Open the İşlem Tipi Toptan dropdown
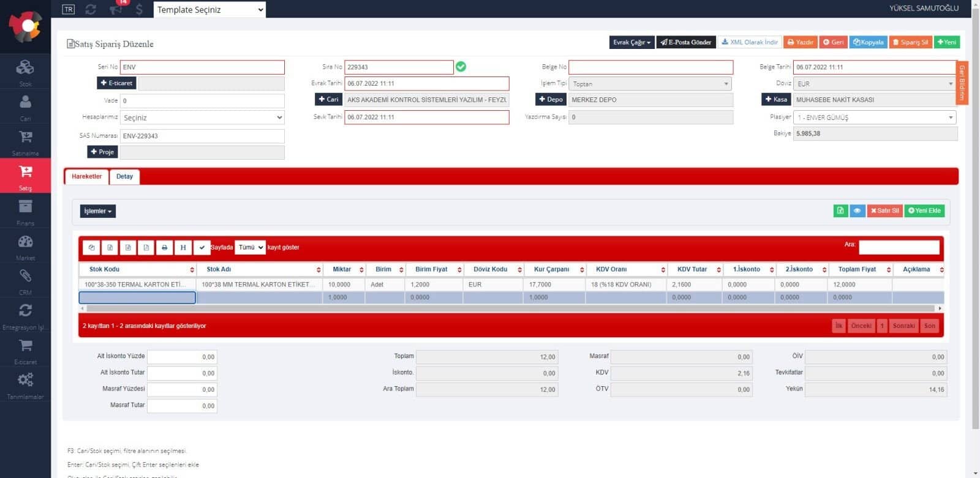This screenshot has height=478, width=980. pos(650,84)
